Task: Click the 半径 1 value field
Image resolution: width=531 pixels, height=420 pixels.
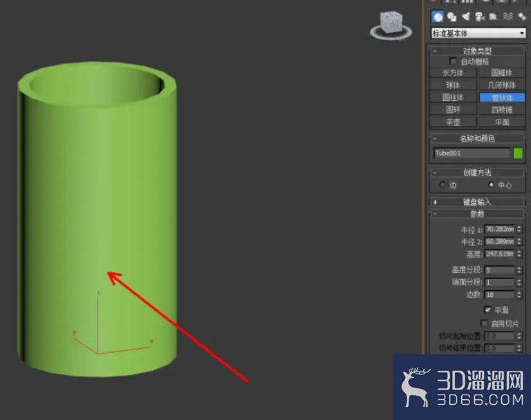Action: pos(499,229)
